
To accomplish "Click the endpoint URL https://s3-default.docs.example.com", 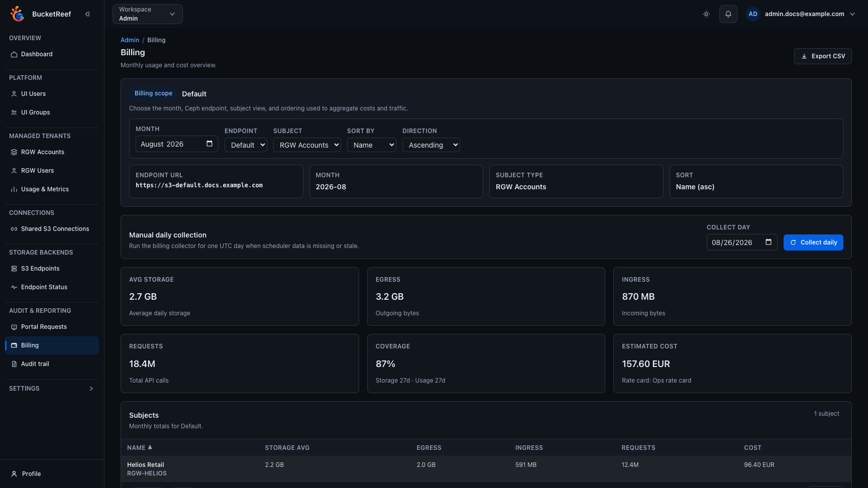I will pyautogui.click(x=199, y=185).
